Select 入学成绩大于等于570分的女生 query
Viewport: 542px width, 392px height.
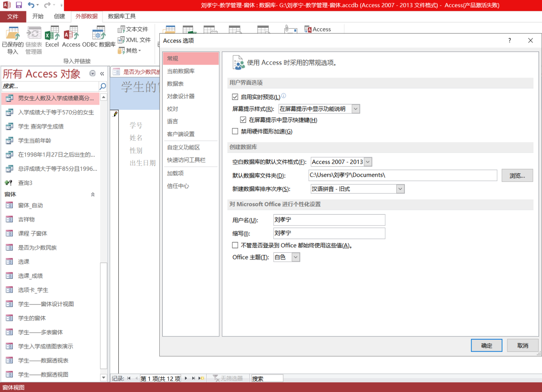[50, 113]
